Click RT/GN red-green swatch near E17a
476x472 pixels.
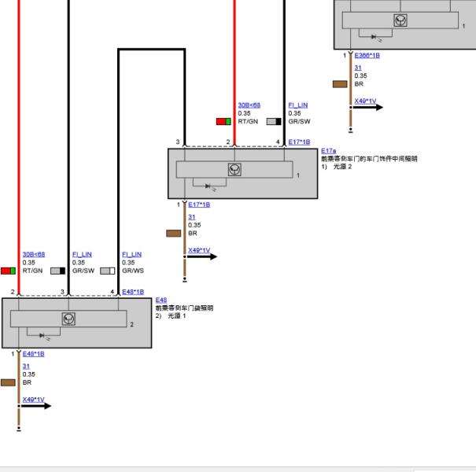[x=223, y=121]
